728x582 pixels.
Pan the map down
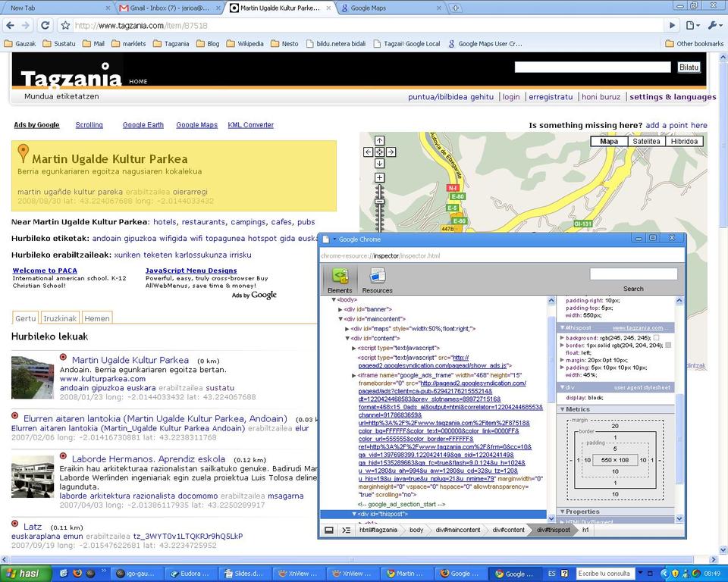point(379,164)
